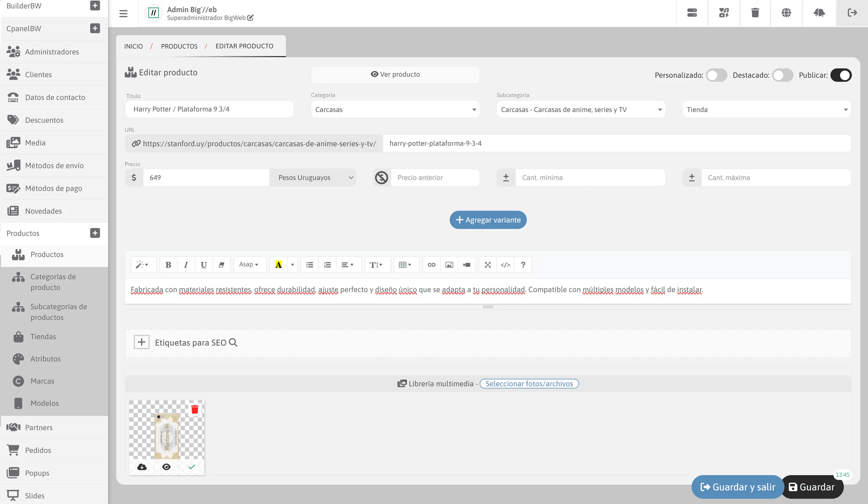This screenshot has width=868, height=504.
Task: Click the hamburger menu icon
Action: [123, 14]
